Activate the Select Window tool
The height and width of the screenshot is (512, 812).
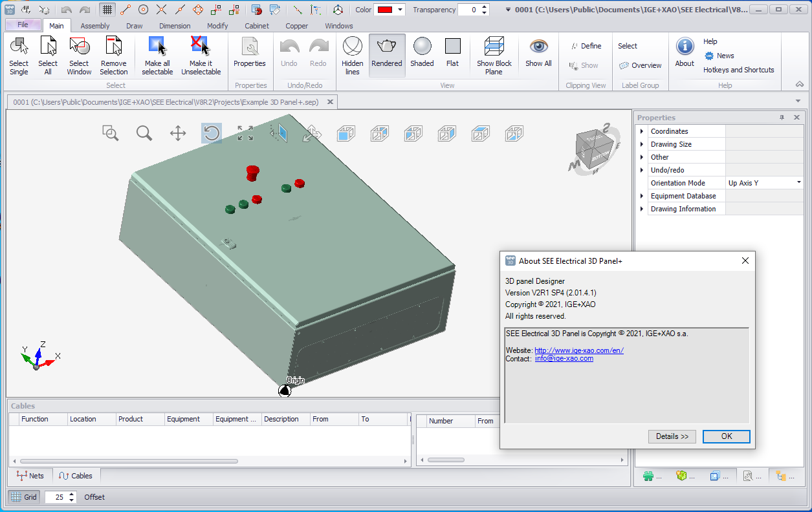(79, 56)
